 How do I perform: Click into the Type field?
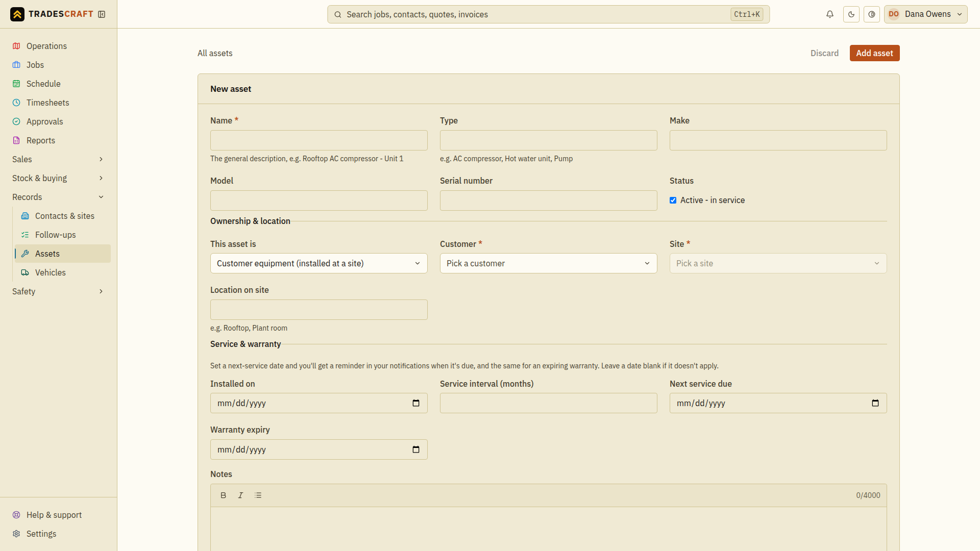[x=549, y=140]
